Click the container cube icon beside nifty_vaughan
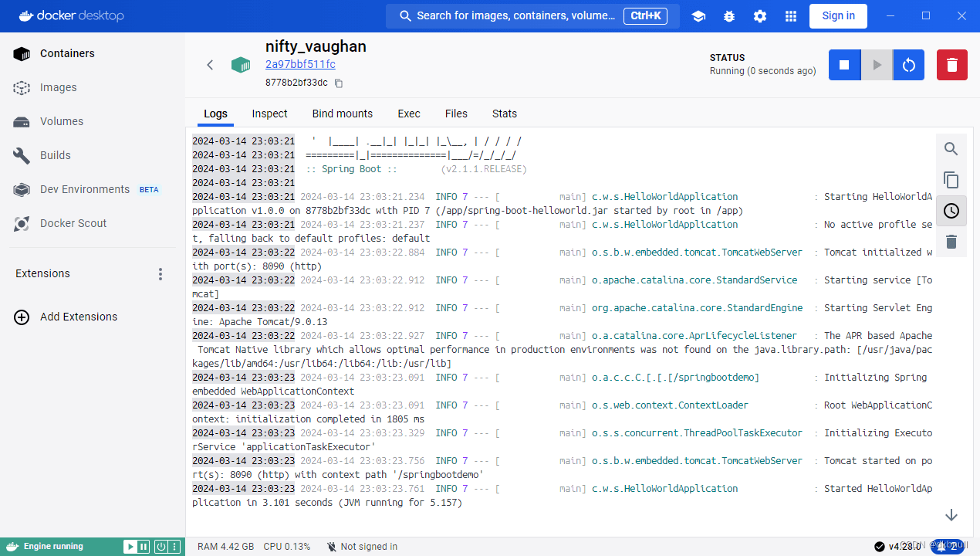 click(241, 65)
